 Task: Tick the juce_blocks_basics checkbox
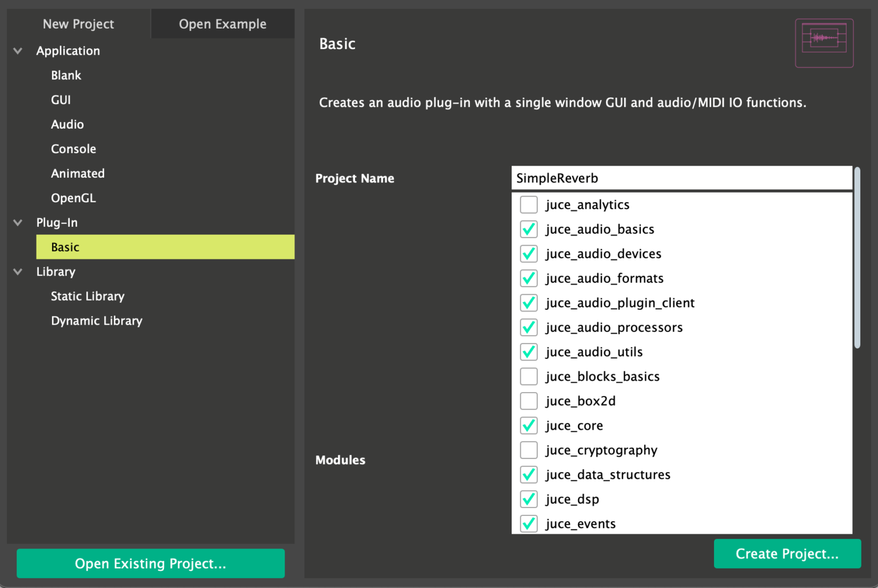[x=529, y=377]
